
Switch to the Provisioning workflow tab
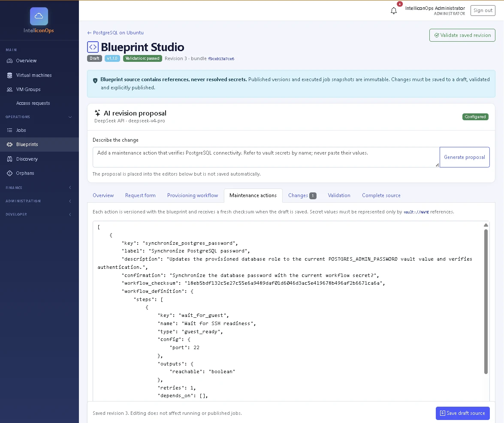coord(193,195)
